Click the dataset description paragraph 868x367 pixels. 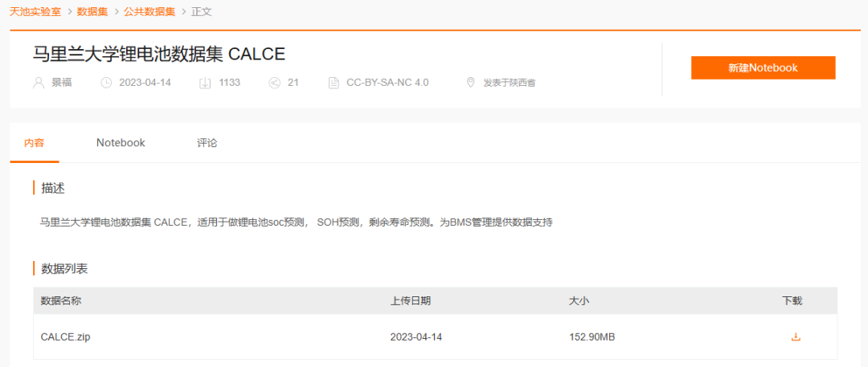(x=297, y=223)
